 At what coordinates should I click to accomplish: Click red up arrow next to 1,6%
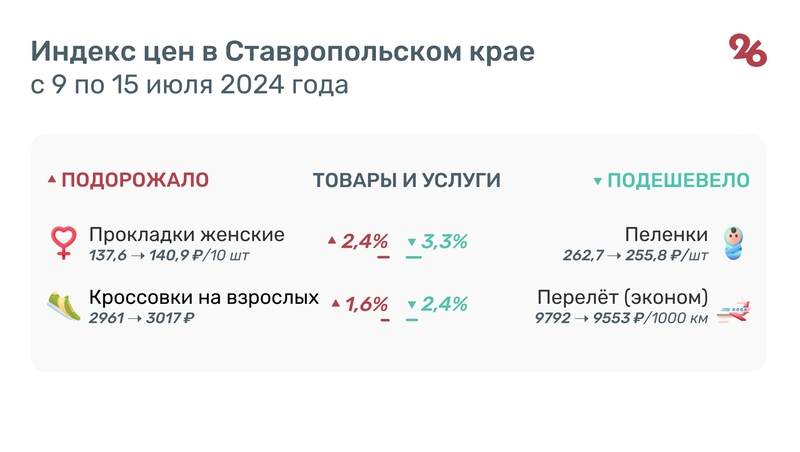tap(336, 304)
